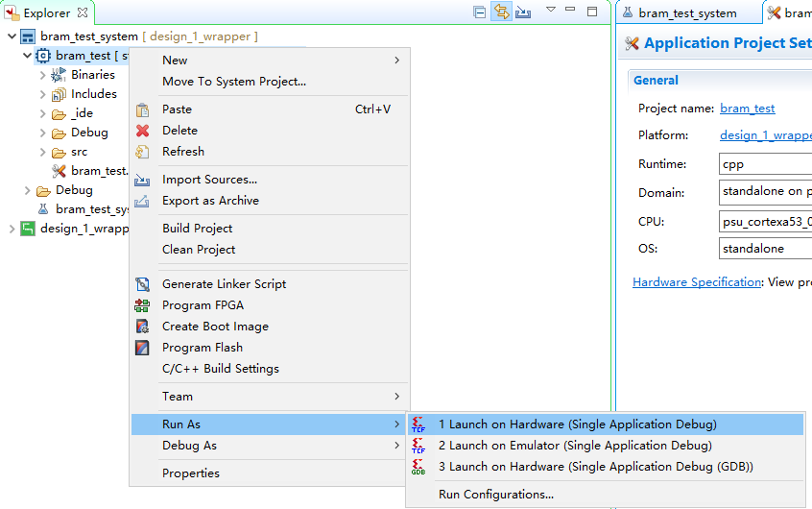Click the Import icon in Explorer toolbar
This screenshot has height=509, width=812.
pyautogui.click(x=523, y=12)
